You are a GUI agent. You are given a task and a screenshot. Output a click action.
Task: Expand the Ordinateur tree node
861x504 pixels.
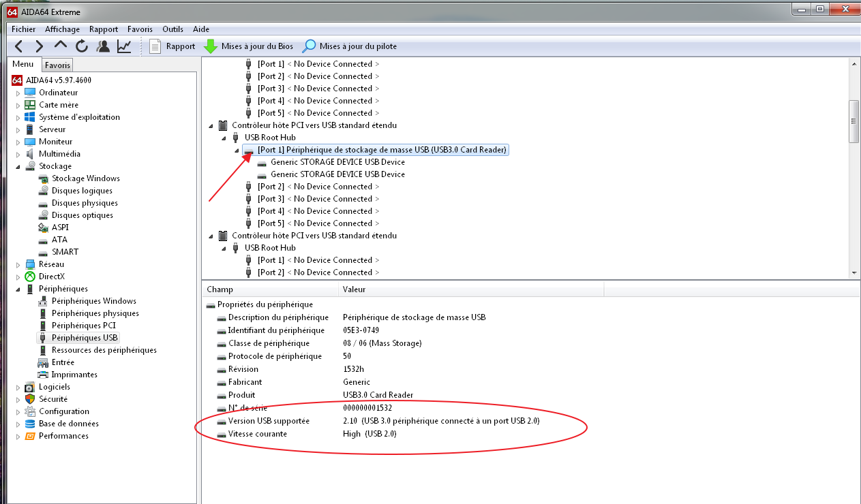18,93
